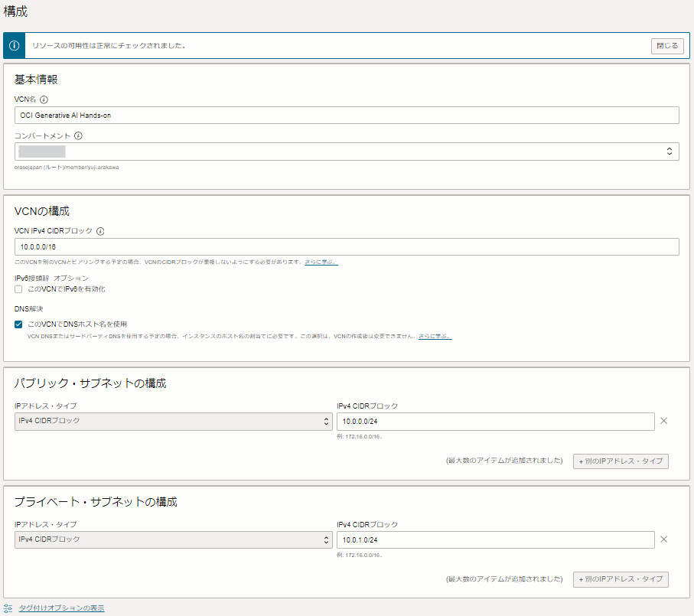
Task: Click the リソースの可用性 notification message
Action: (109, 46)
